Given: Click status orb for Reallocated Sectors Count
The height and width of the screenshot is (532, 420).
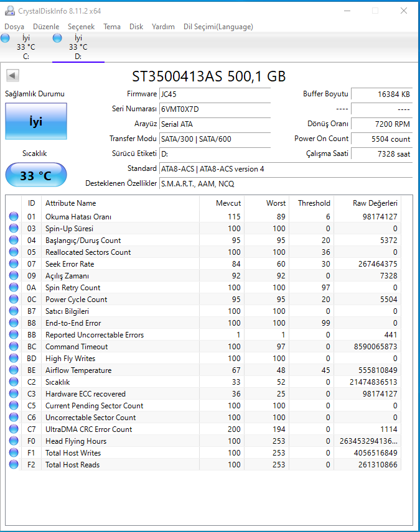Looking at the screenshot, I should click(14, 252).
